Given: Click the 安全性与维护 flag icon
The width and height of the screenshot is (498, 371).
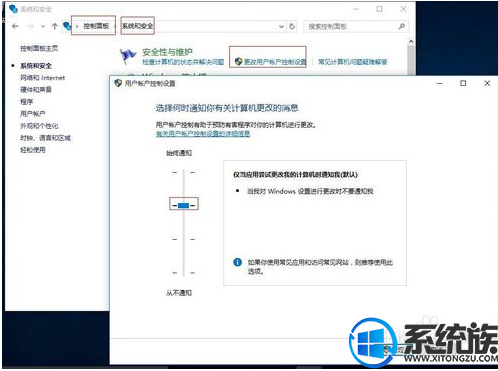Looking at the screenshot, I should pyautogui.click(x=128, y=56).
